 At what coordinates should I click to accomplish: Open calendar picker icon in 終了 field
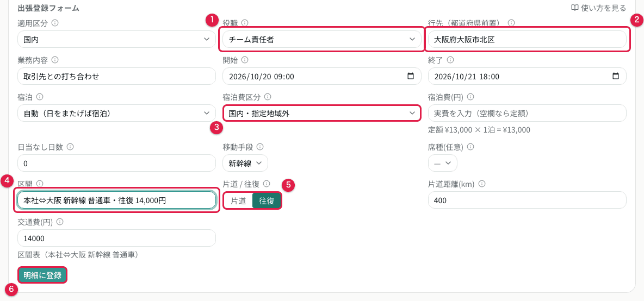(x=615, y=76)
